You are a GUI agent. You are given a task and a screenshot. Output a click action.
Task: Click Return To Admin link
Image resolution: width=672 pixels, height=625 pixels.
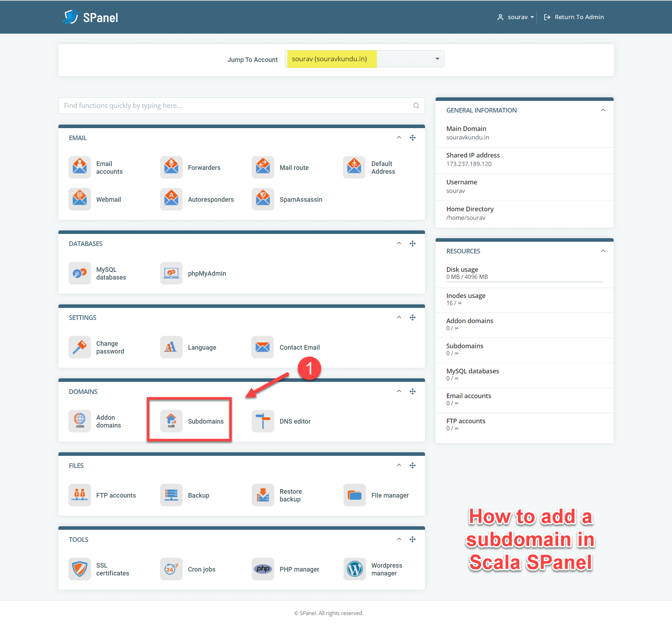coord(574,17)
